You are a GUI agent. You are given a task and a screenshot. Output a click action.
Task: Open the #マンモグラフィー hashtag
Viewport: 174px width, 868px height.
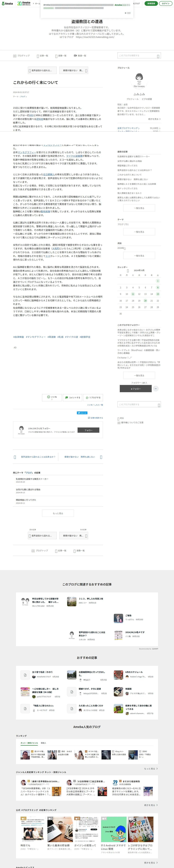36,337
